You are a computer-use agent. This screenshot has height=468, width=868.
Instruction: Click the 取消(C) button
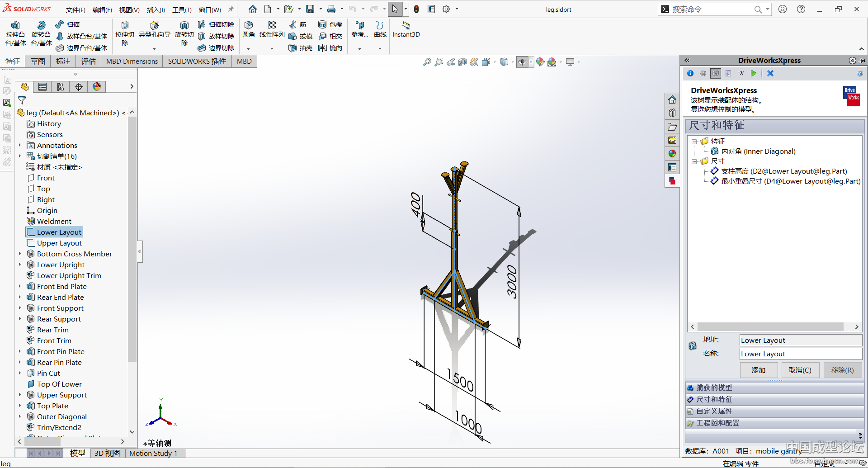(800, 370)
